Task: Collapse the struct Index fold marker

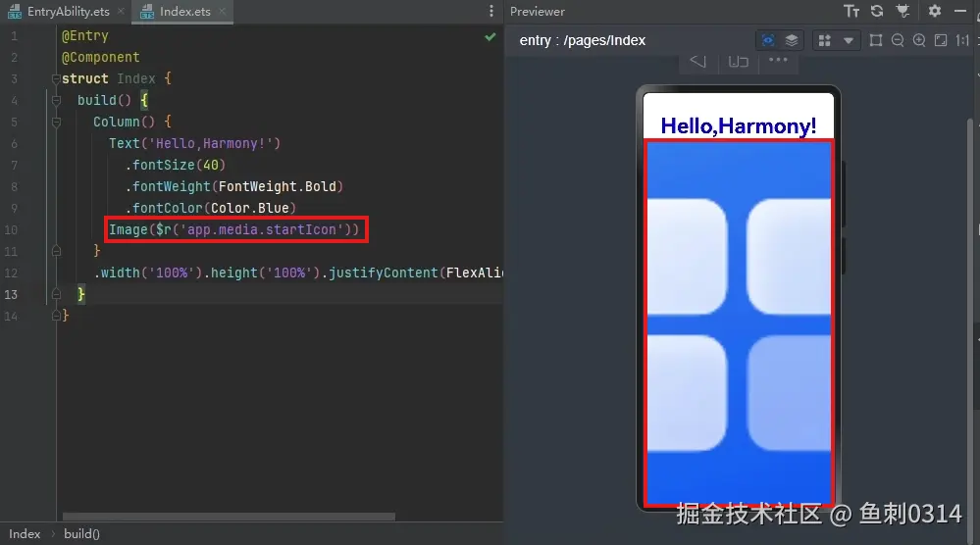Action: click(56, 78)
